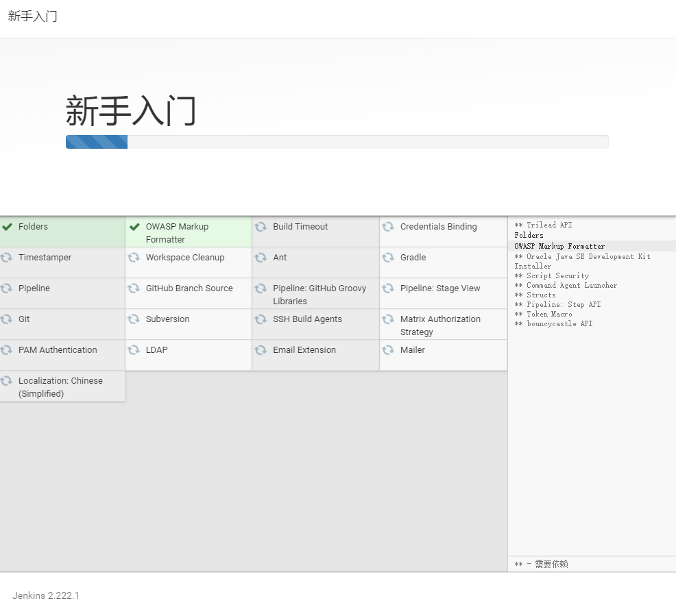Click the sync icon beside Credentials Binding
This screenshot has height=616, width=676.
click(388, 227)
